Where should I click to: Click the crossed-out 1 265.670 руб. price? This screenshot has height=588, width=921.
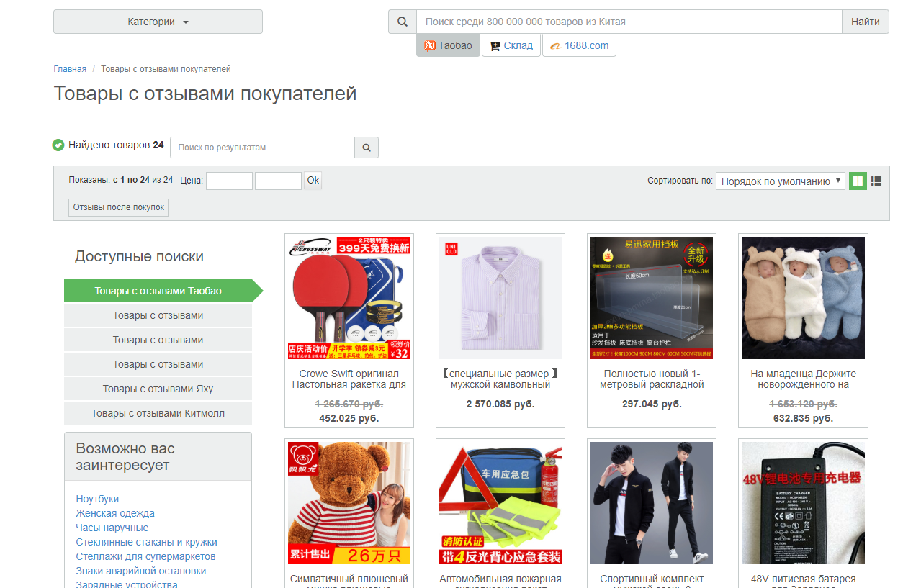coord(349,404)
